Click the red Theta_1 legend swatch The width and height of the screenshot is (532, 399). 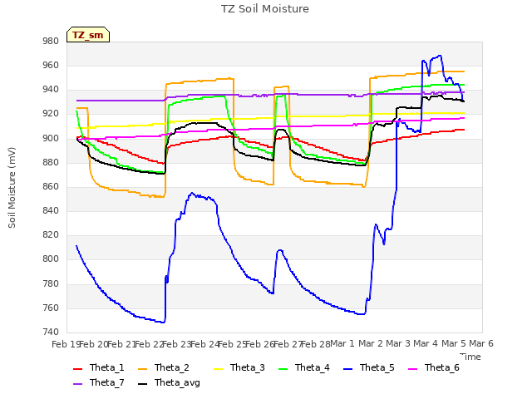(77, 368)
